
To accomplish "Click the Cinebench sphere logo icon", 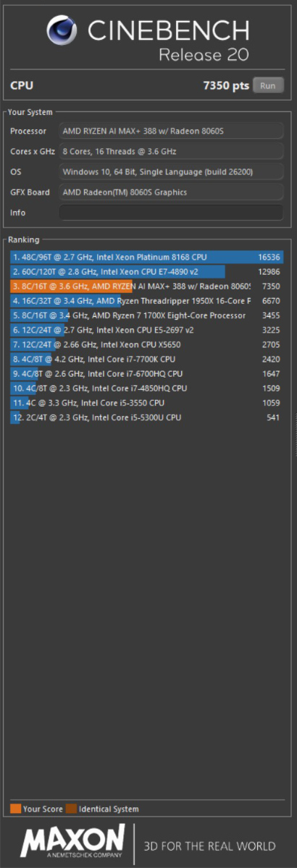I will click(63, 30).
